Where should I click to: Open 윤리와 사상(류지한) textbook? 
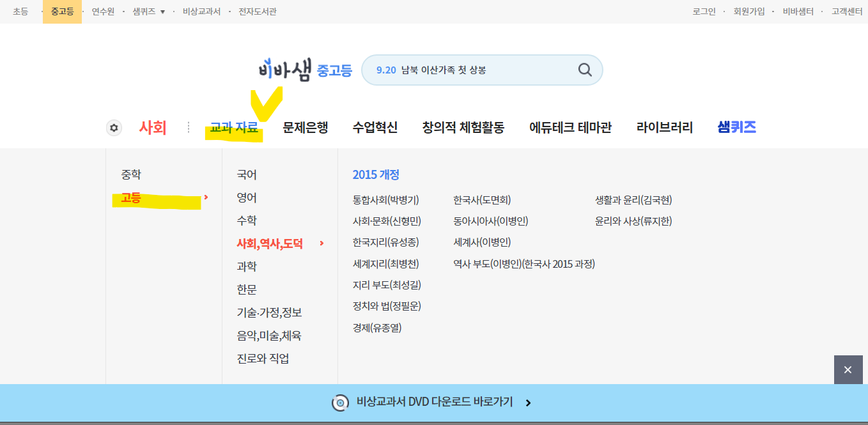coord(633,221)
